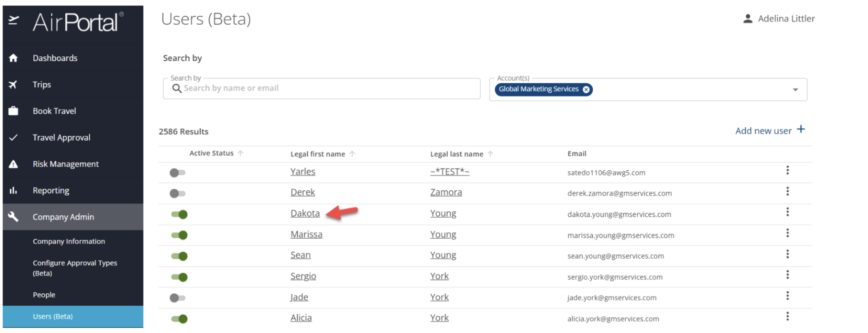The width and height of the screenshot is (868, 333).
Task: Open the three-dot menu for Yarles row
Action: click(787, 170)
